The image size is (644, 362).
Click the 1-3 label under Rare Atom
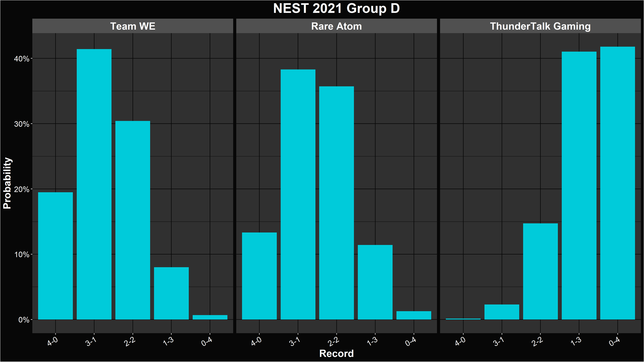point(372,342)
